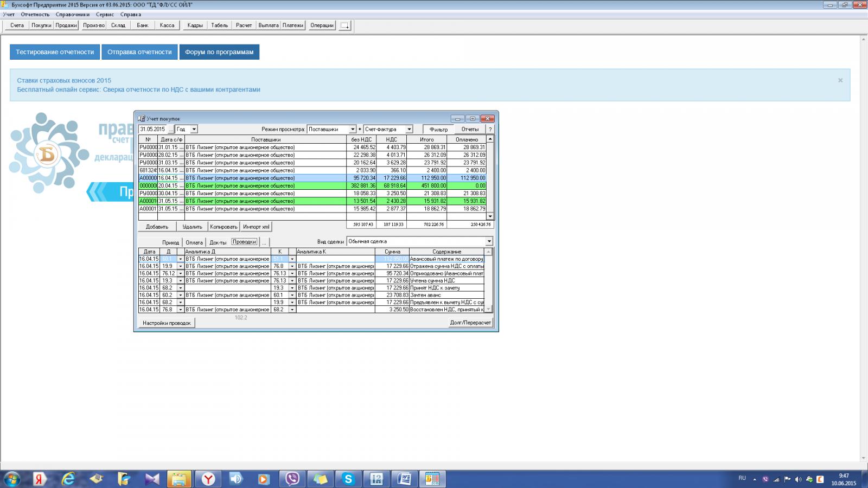Click the dashed-rectangle icon after Операции in toolbar
Viewport: 868px width, 488px height.
[x=344, y=25]
